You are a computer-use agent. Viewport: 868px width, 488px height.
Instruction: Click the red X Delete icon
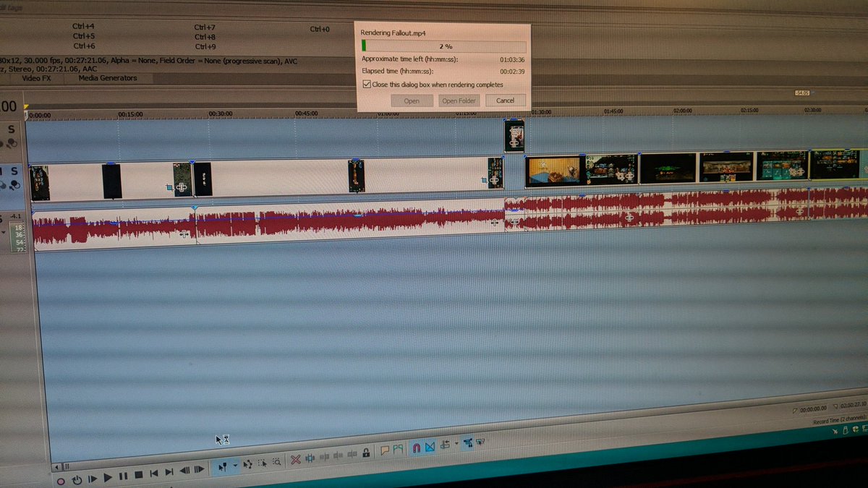(x=295, y=460)
